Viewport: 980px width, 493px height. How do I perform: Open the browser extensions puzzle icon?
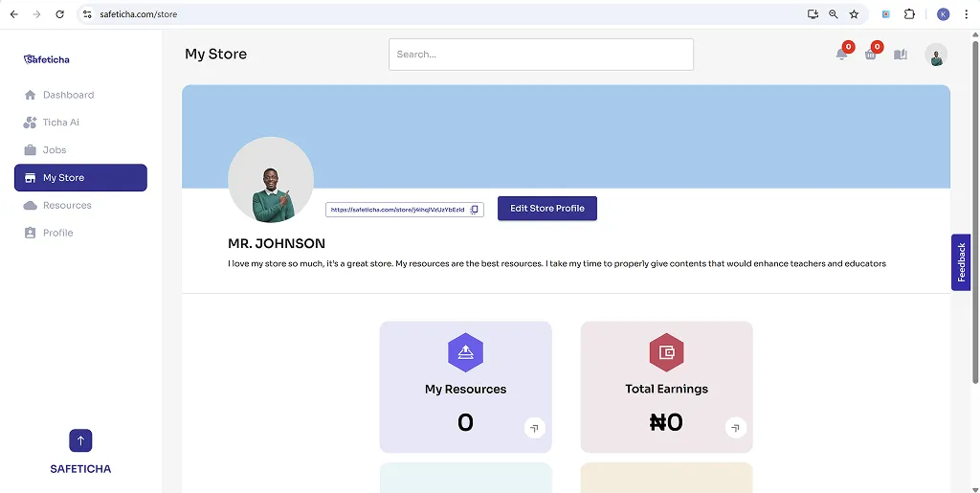pos(909,14)
